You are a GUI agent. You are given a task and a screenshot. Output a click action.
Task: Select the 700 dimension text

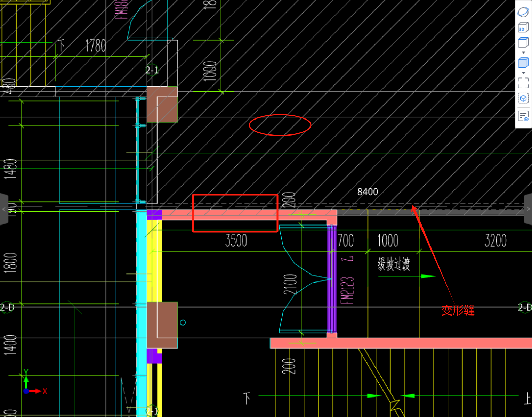(x=346, y=240)
